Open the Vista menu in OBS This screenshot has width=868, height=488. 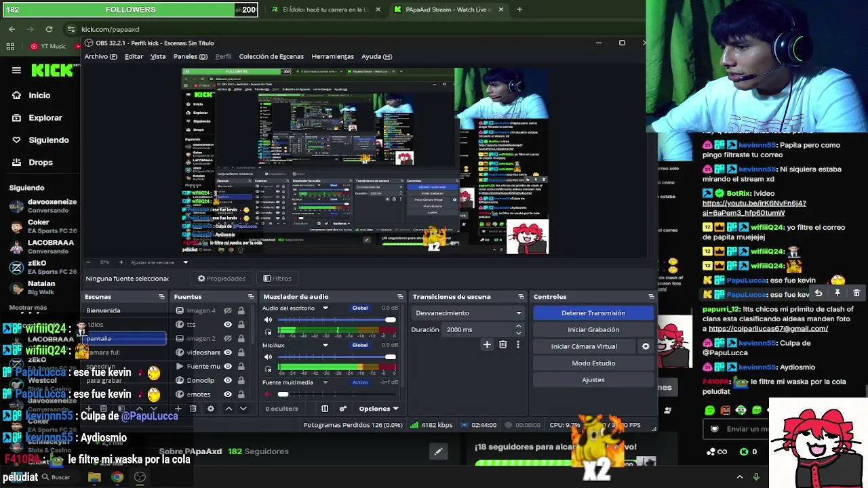[158, 56]
